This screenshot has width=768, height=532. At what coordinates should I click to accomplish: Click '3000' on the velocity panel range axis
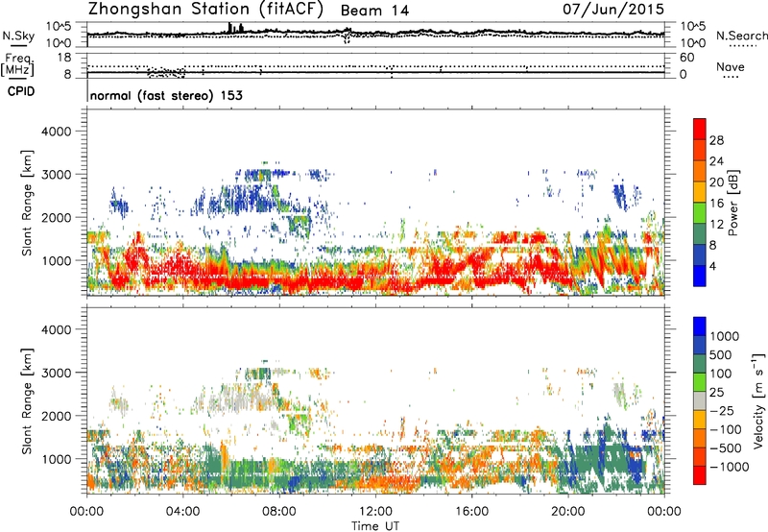click(x=56, y=373)
